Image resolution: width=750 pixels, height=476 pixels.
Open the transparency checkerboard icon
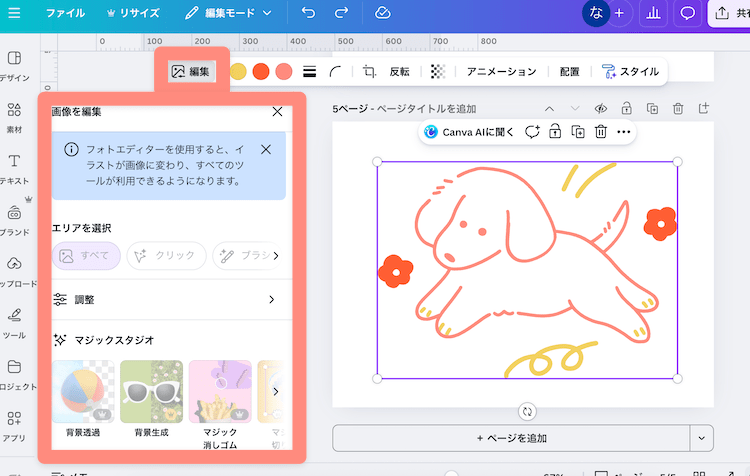[x=438, y=72]
